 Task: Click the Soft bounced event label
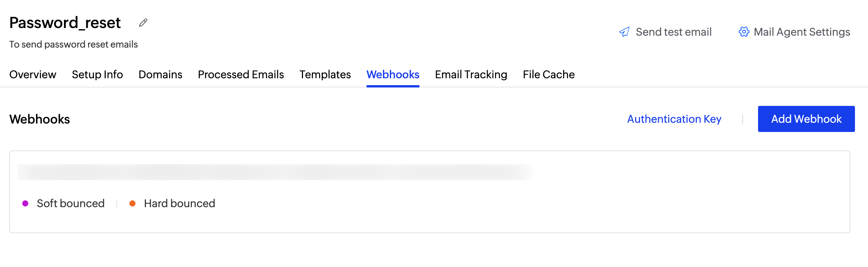point(70,203)
